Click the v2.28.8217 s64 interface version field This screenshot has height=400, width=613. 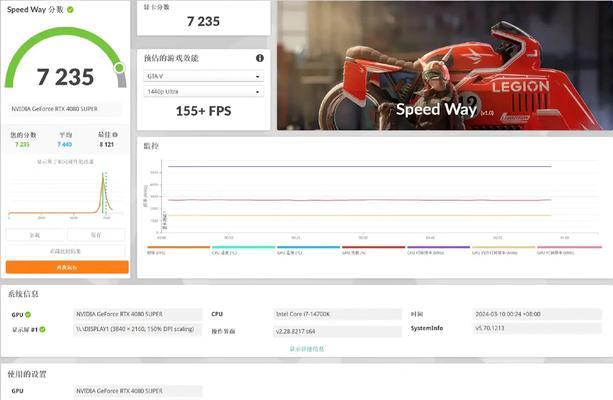(x=337, y=331)
